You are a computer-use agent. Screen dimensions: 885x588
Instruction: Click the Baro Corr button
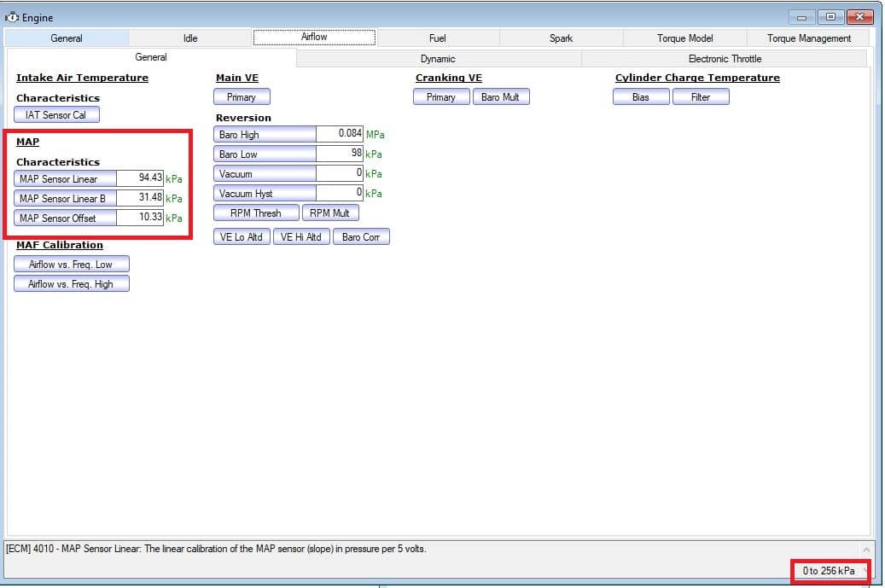(x=361, y=237)
